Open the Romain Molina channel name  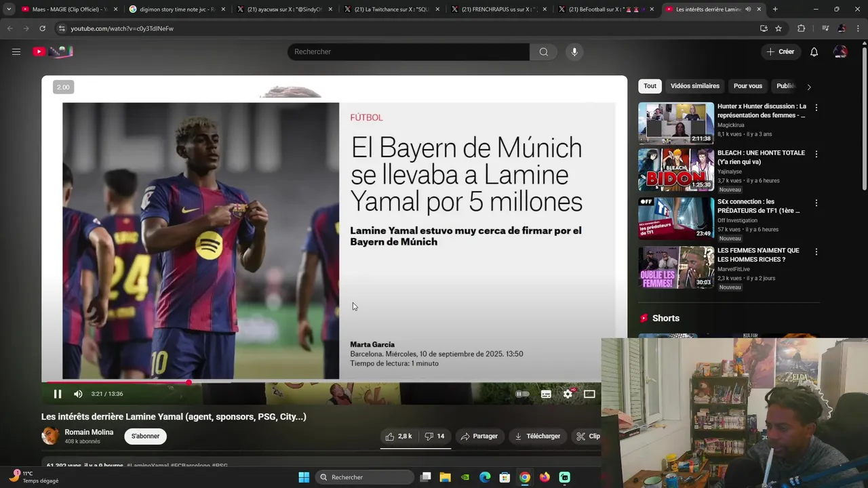(89, 432)
